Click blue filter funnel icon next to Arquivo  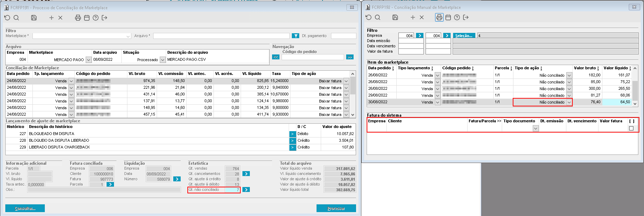coord(296,36)
